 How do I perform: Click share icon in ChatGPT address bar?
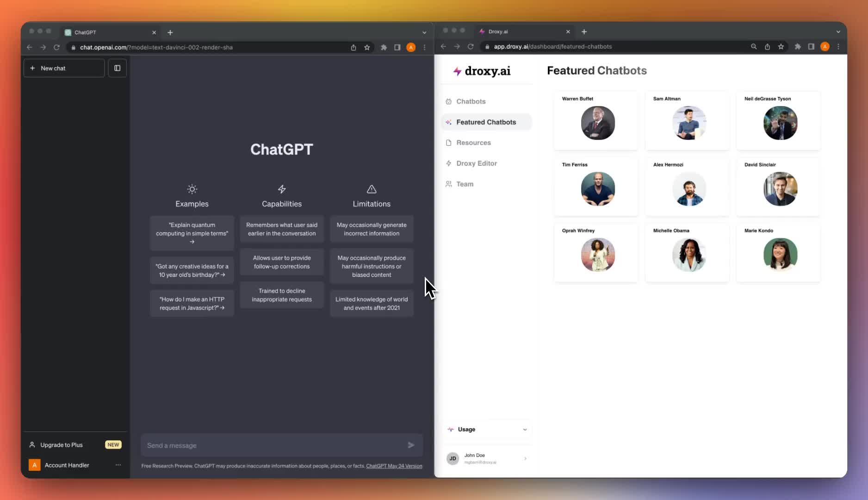click(x=353, y=47)
